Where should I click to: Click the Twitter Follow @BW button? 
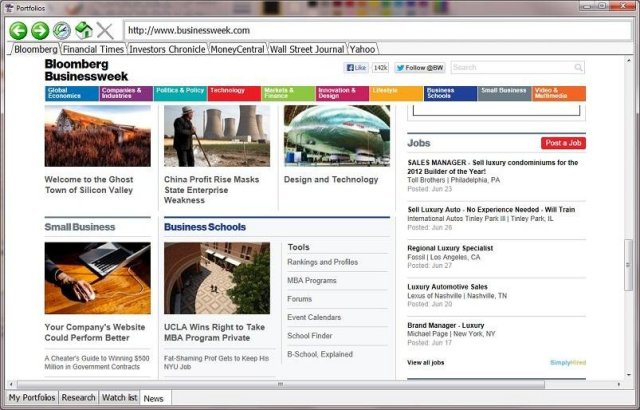tap(420, 68)
